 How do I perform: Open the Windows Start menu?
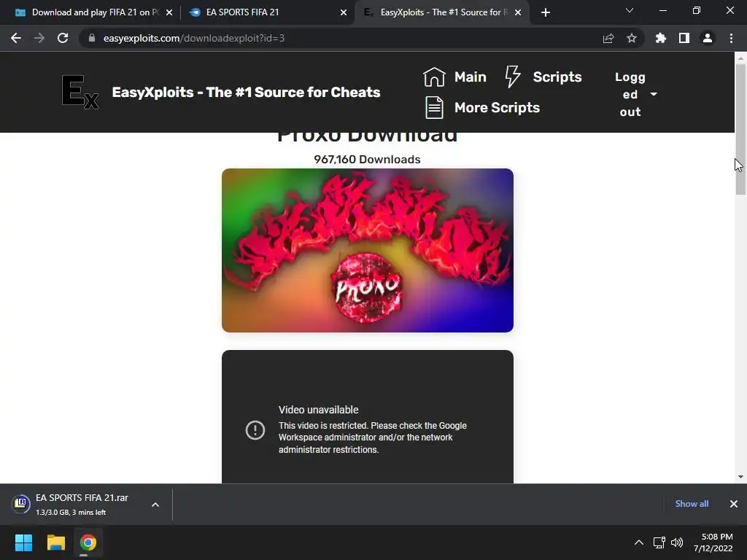click(x=24, y=542)
